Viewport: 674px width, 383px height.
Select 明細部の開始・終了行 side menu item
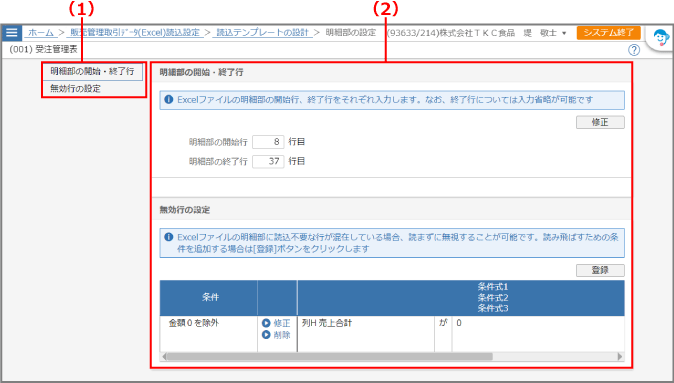tap(92, 71)
